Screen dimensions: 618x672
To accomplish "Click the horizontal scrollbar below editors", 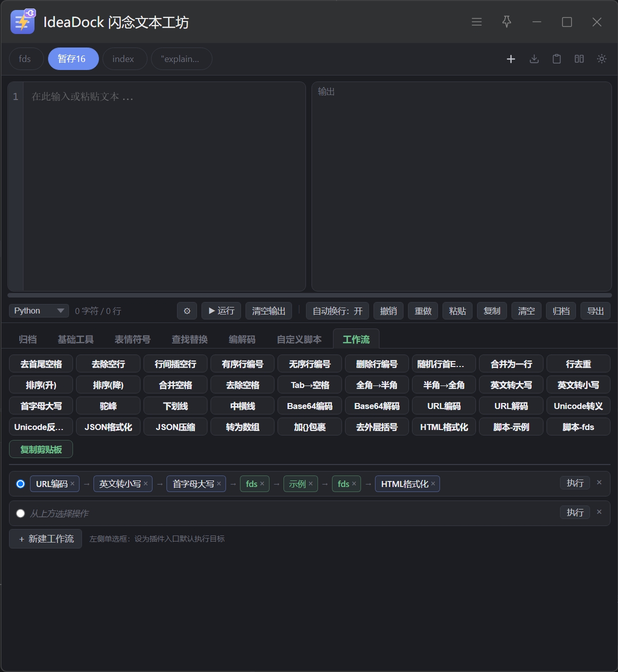I will coord(309,295).
